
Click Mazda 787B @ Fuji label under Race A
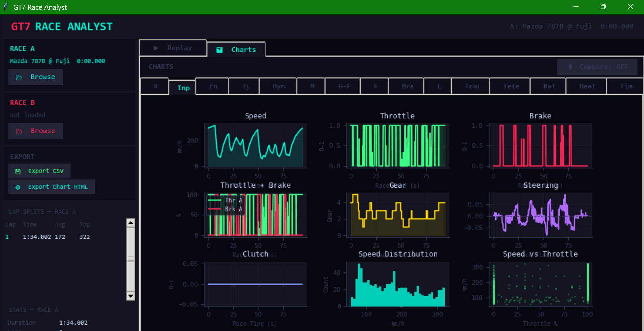click(40, 61)
